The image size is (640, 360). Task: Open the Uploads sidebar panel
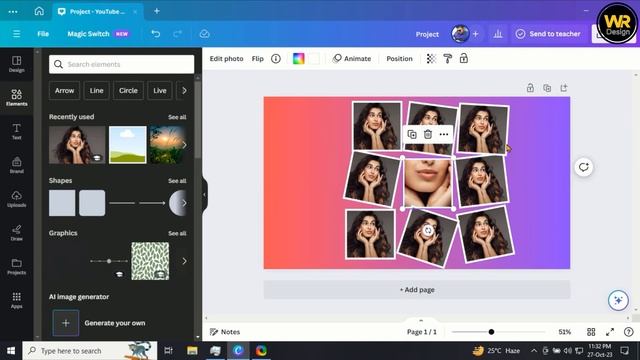pos(16,199)
